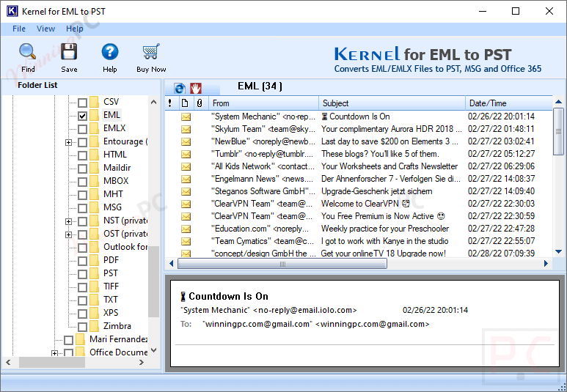This screenshot has height=392, width=567.
Task: Click envelope icon of Skylum Team email
Action: pos(186,130)
